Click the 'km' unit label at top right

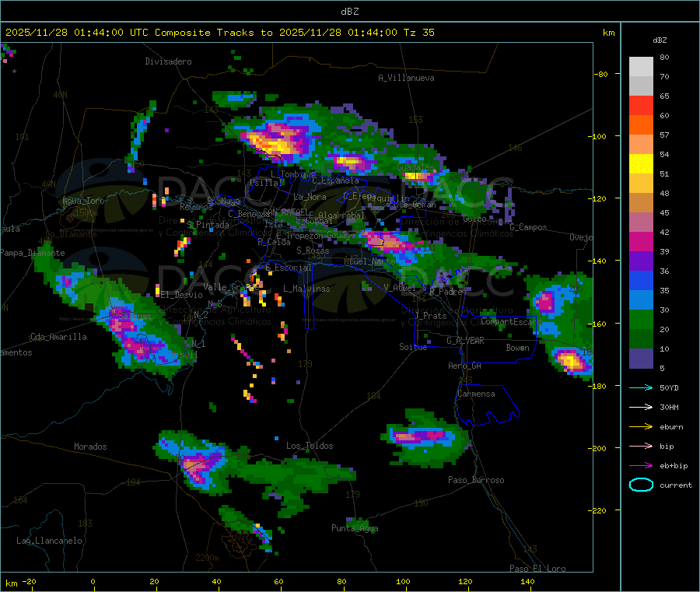click(608, 33)
